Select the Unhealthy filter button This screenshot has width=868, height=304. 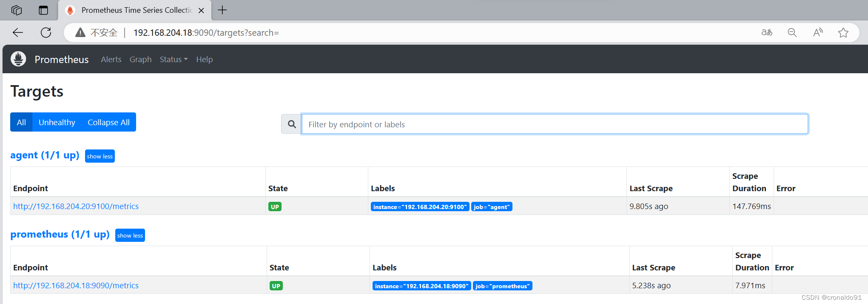pos(57,122)
